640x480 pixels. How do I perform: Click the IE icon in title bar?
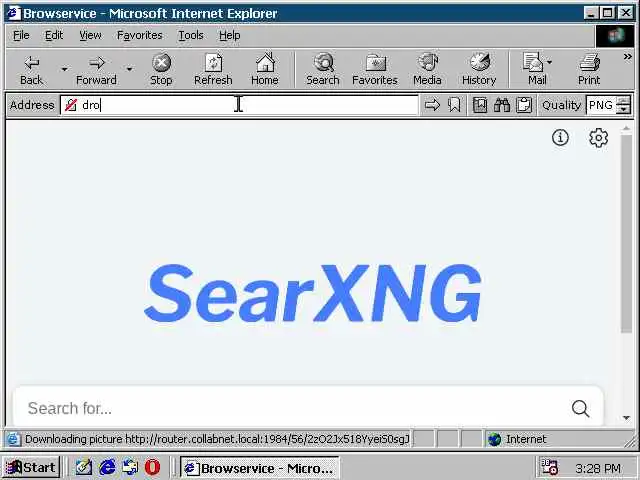pos(13,13)
